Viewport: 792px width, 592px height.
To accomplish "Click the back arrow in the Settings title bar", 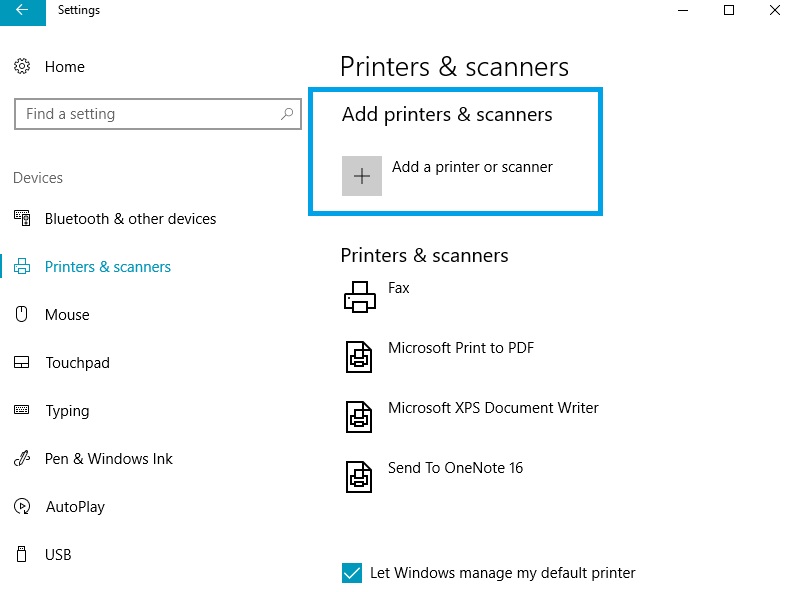I will [22, 10].
